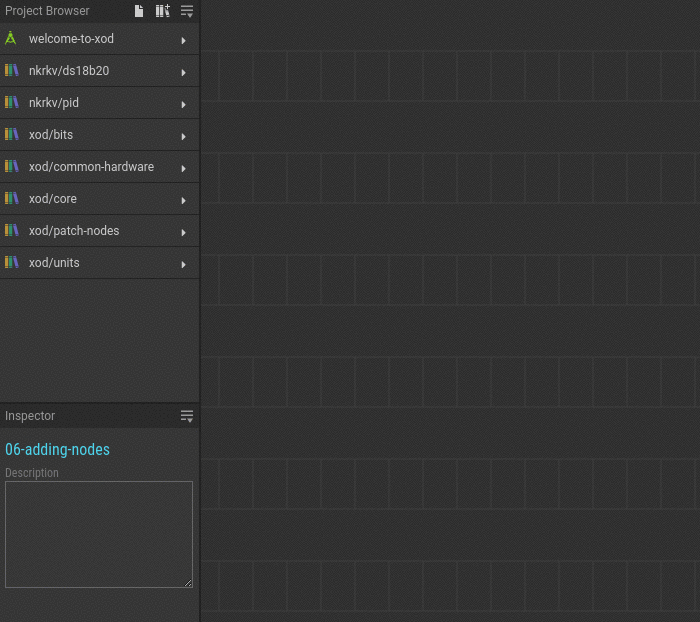Click the green compass icon beside welcome-to-xod
The width and height of the screenshot is (700, 622).
[11, 39]
